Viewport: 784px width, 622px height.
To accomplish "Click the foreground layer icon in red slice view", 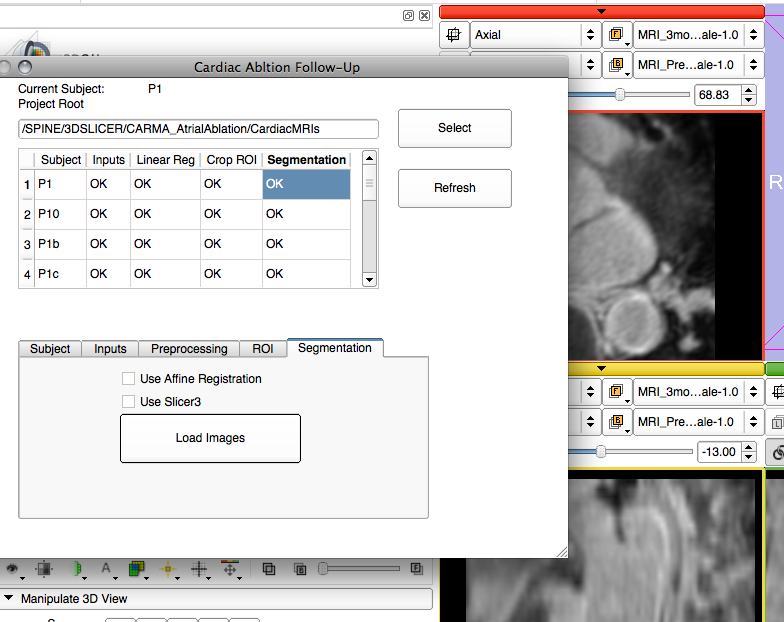I will click(x=617, y=35).
